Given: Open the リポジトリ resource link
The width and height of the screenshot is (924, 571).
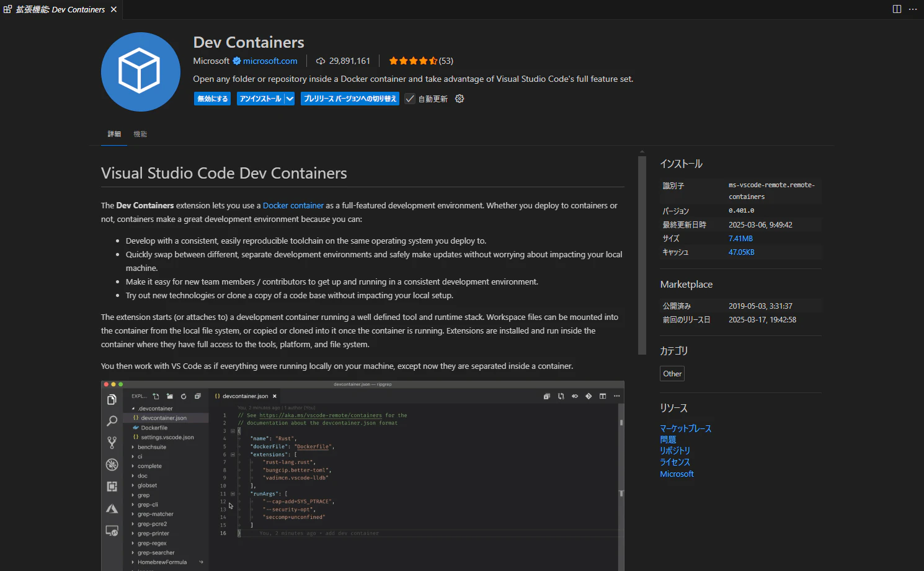Looking at the screenshot, I should 675,451.
